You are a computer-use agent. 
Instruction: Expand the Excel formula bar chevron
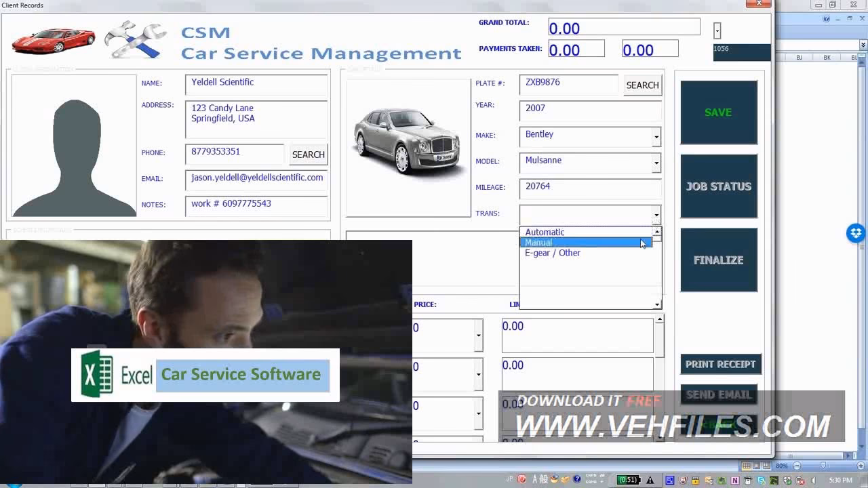[x=863, y=45]
